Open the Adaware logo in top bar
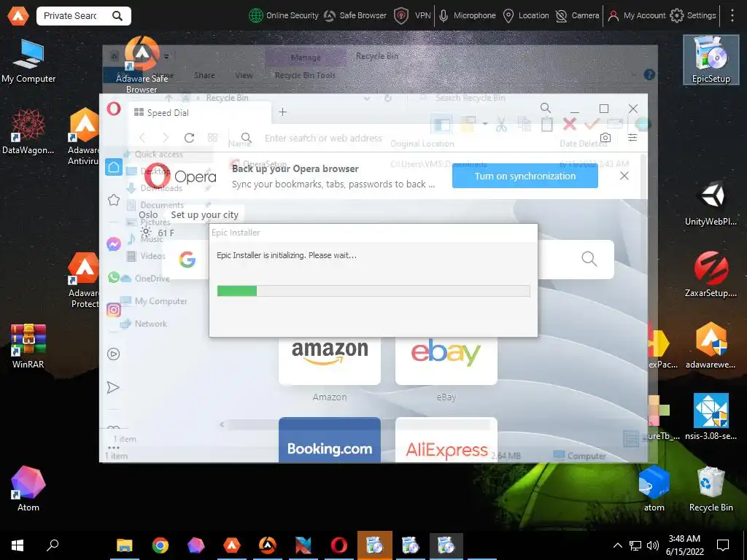The image size is (747, 560). 18,16
